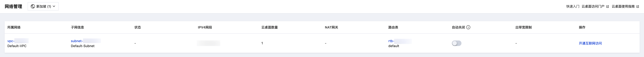Click external-link icon beside 云桌面使用指南
The height and width of the screenshot is (57, 644).
(x=638, y=7)
